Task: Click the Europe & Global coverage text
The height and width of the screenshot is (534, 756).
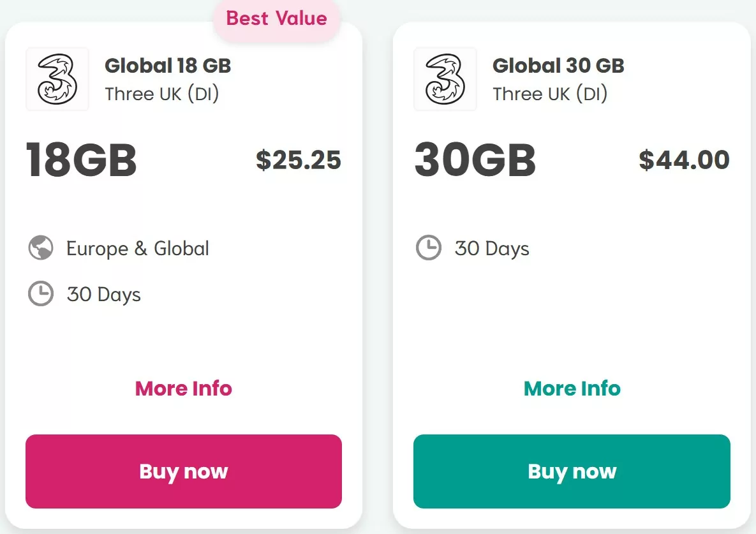Action: (137, 248)
